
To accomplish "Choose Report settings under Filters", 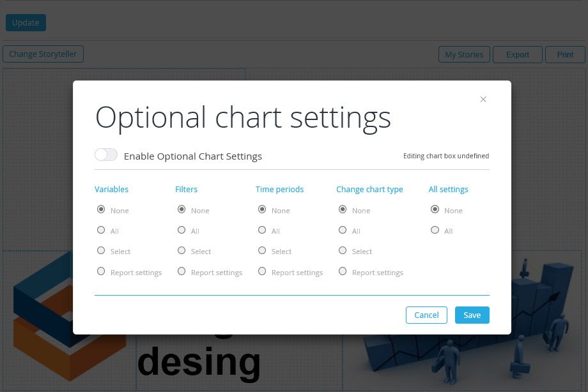I will coord(182,271).
